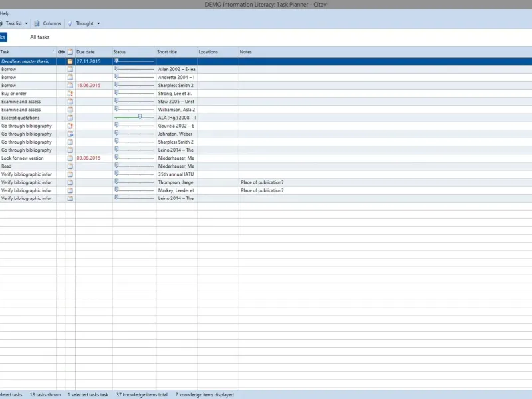Click status slider in Excerpt quotations row
This screenshot has width=532, height=399.
(x=134, y=118)
